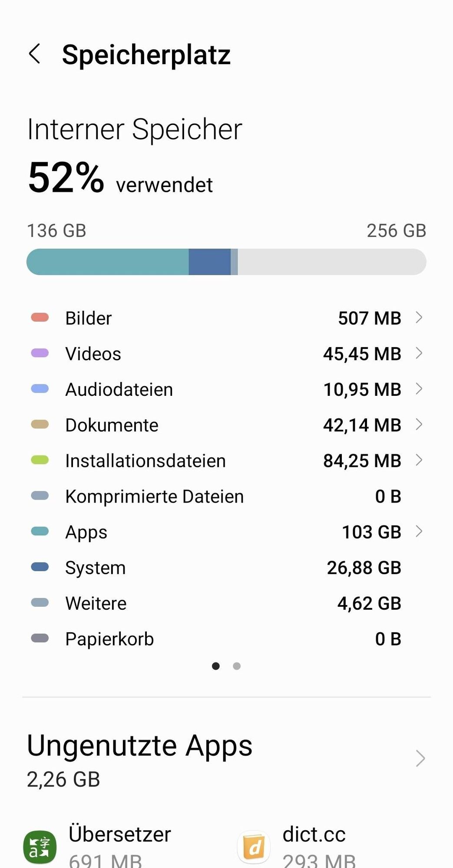
Task: Open Apps details using its chevron
Action: 419,531
